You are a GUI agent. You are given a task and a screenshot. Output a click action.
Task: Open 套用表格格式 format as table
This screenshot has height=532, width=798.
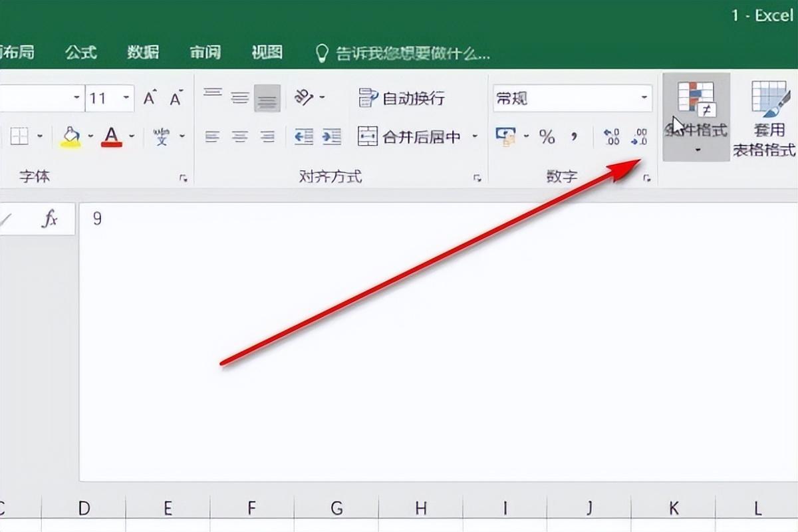pos(765,118)
